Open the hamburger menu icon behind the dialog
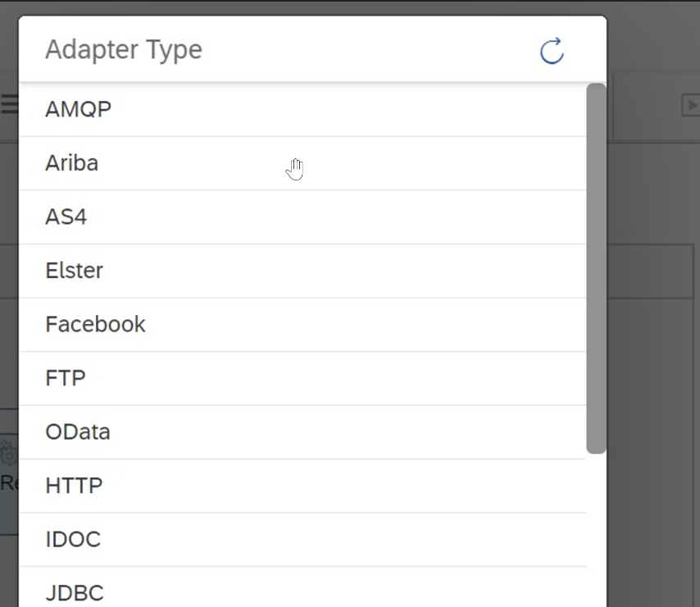The height and width of the screenshot is (607, 700). [9, 103]
